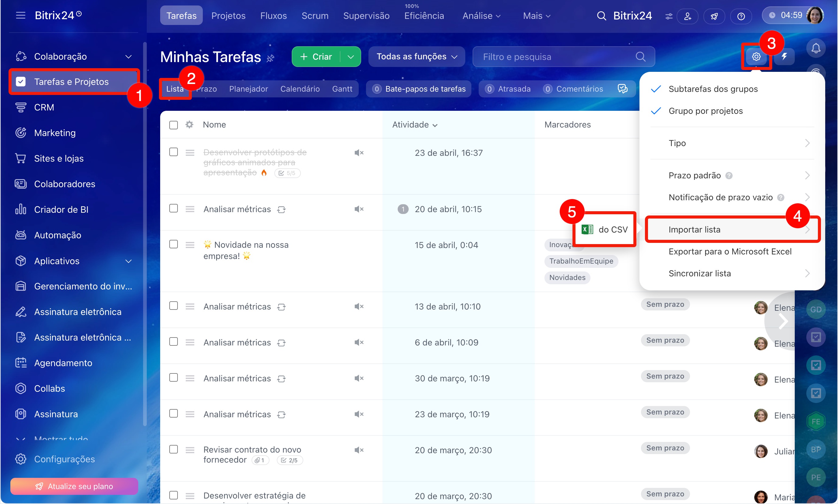The image size is (838, 504).
Task: Check the Novidade na nossa empresa task
Action: point(173,244)
